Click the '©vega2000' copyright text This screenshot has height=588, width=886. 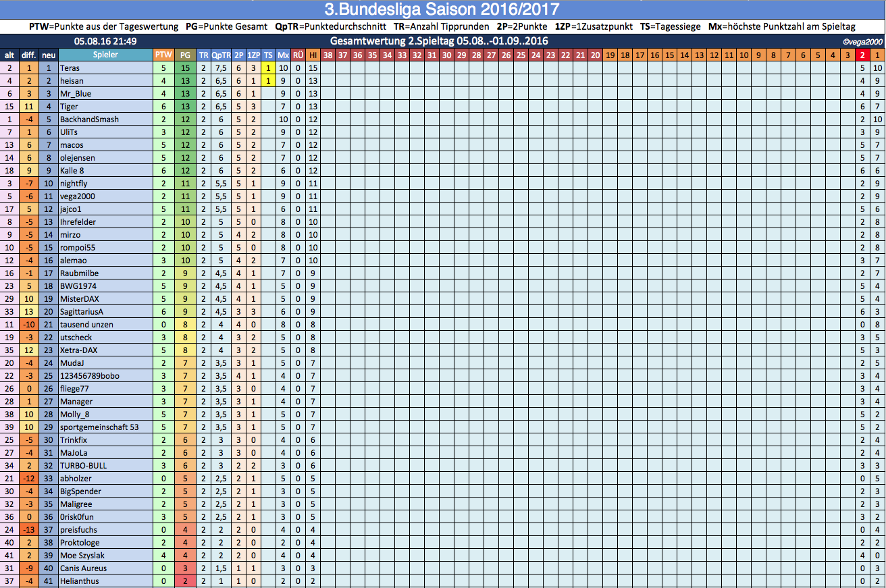pyautogui.click(x=862, y=42)
